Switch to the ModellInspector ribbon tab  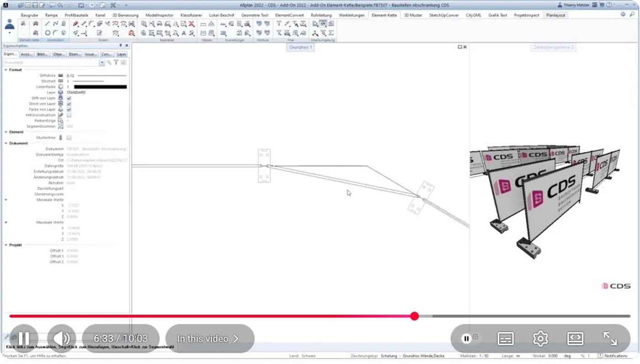160,15
